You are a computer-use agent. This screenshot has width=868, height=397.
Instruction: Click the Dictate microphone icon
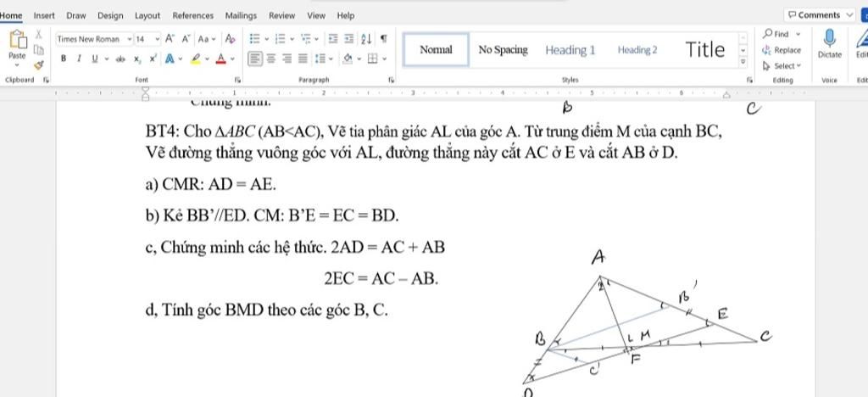pyautogui.click(x=829, y=38)
